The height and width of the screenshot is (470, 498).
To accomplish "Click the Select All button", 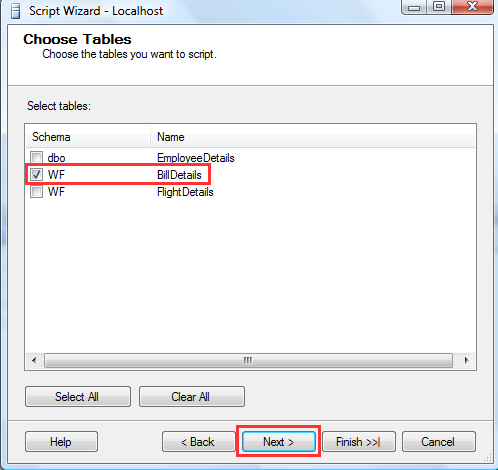I will pyautogui.click(x=78, y=397).
